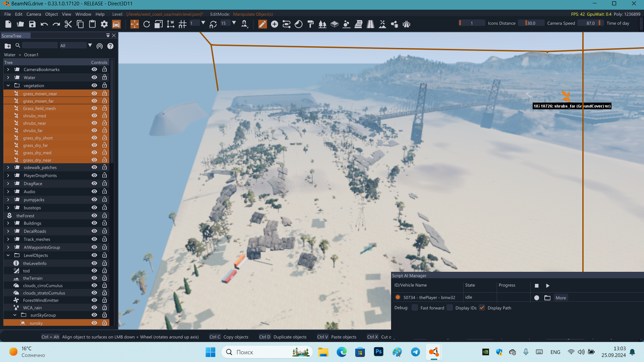Select the Terrain paint roller tool
This screenshot has height=362, width=644.
click(x=311, y=24)
